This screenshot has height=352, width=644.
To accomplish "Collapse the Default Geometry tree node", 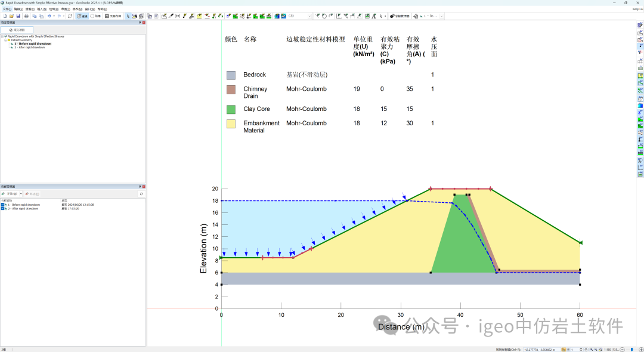I will click(x=5, y=40).
